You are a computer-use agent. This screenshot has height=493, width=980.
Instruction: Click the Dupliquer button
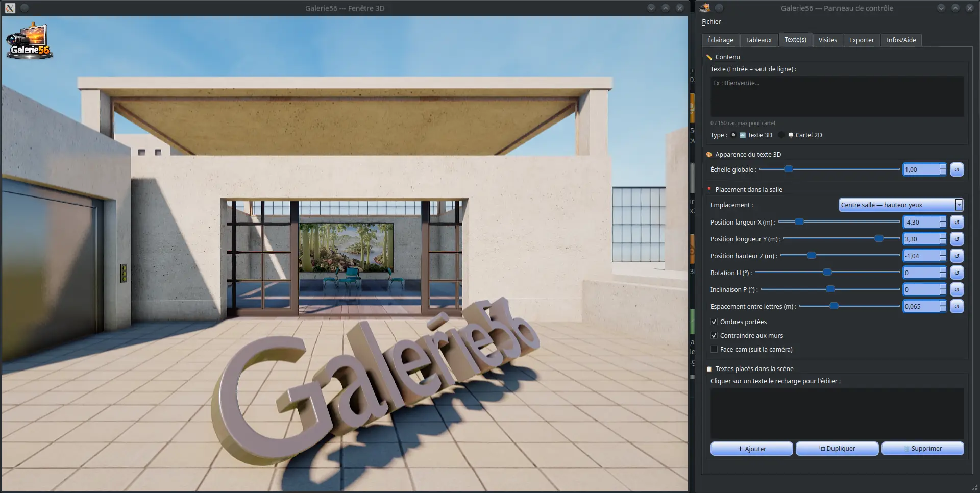(837, 449)
